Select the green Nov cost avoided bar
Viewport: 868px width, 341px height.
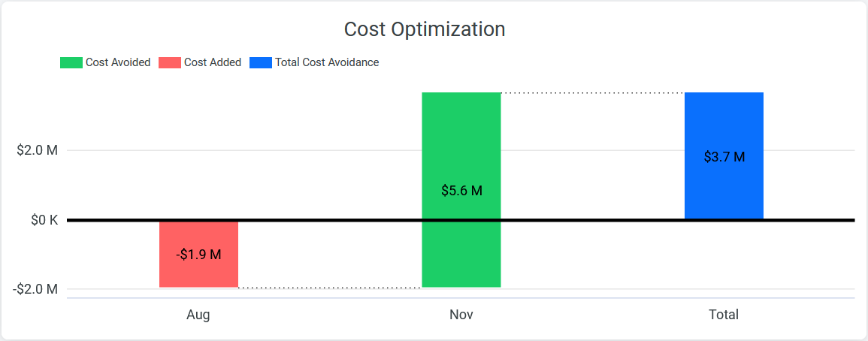click(461, 143)
